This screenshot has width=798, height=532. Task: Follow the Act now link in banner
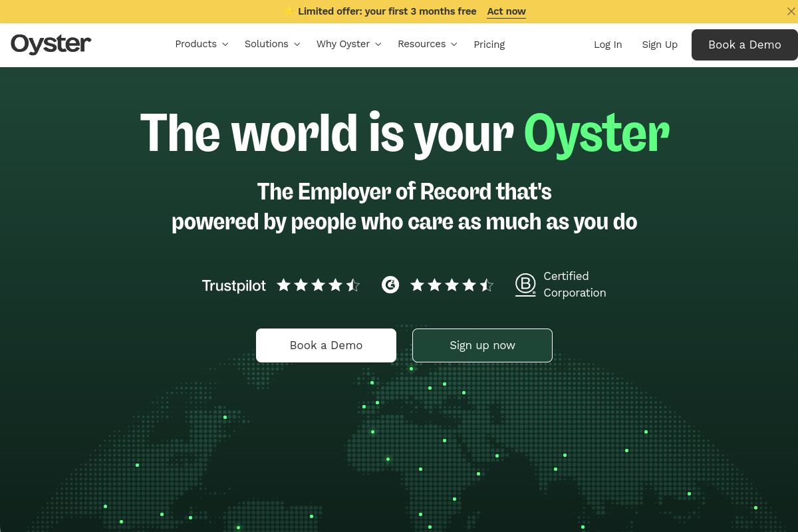[x=506, y=11]
